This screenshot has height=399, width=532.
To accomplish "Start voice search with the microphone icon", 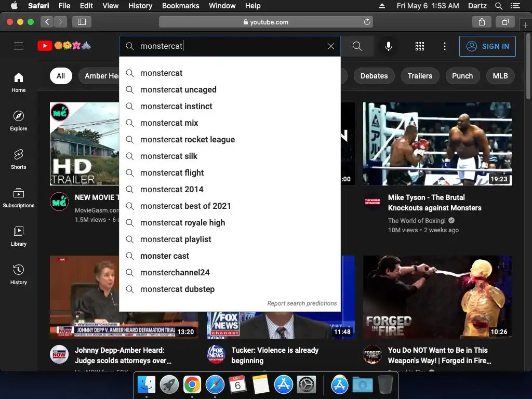I will pyautogui.click(x=389, y=46).
